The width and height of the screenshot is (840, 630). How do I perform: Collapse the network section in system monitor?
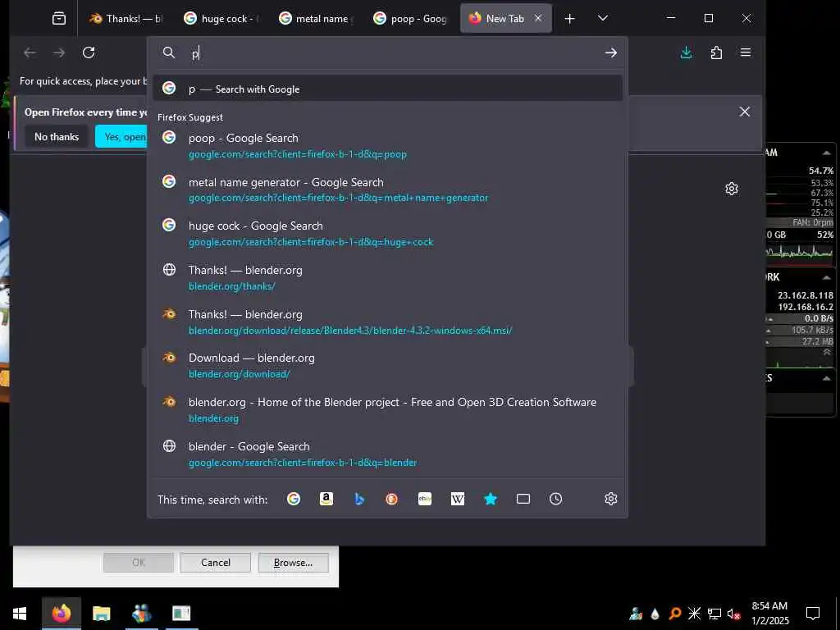tap(827, 277)
